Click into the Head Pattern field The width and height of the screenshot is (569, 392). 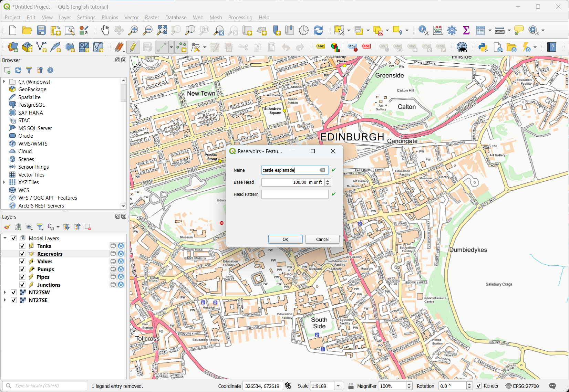tap(295, 194)
